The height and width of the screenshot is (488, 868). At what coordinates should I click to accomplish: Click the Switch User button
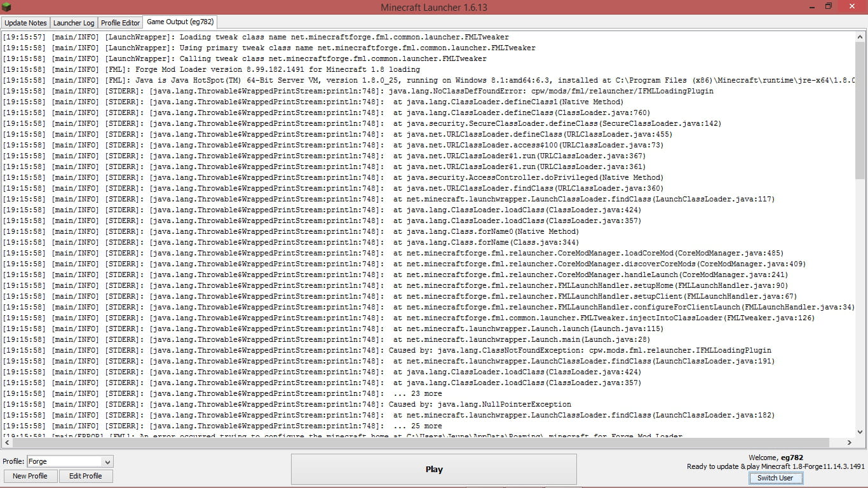point(775,478)
